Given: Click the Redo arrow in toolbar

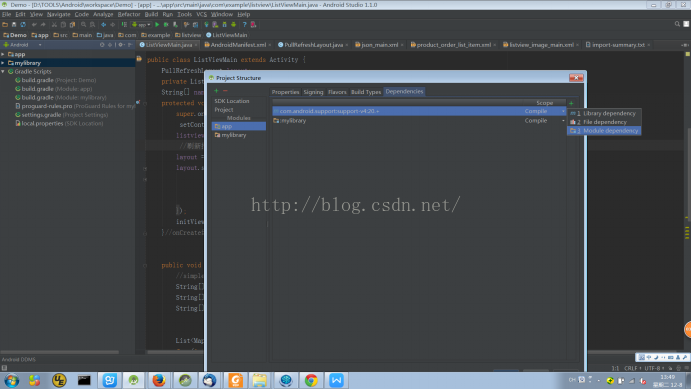Looking at the screenshot, I should [43, 25].
